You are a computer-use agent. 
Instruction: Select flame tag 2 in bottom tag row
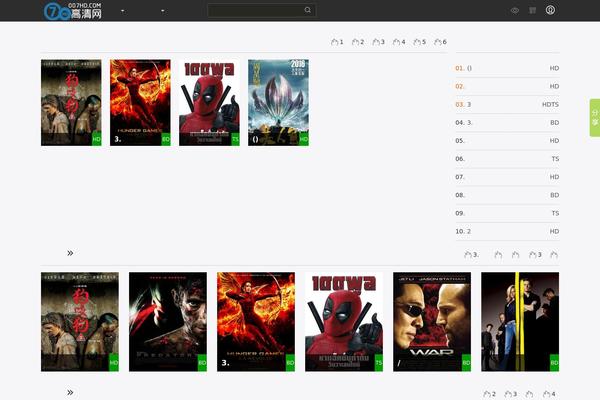489,394
